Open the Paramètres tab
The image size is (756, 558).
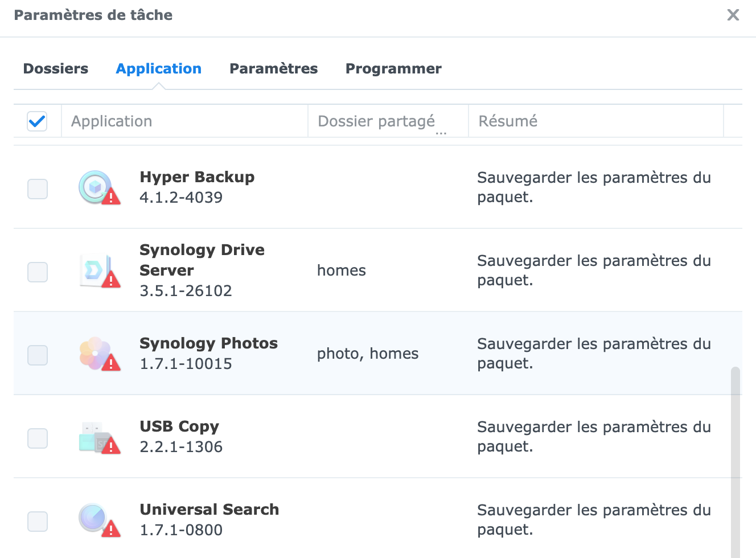click(x=273, y=69)
